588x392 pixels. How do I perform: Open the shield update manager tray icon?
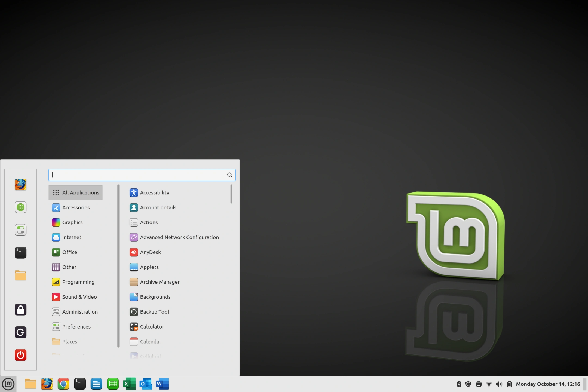468,384
